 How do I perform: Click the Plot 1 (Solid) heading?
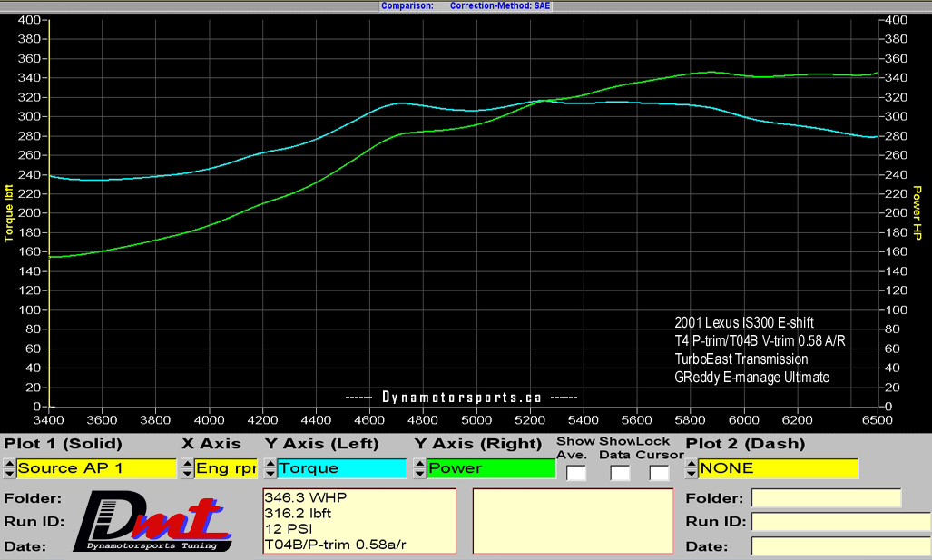click(x=63, y=444)
